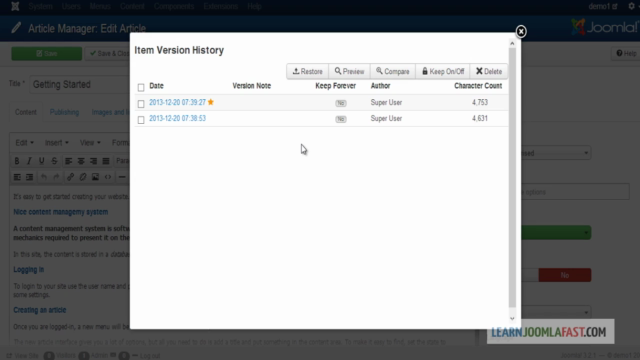640x360 pixels.
Task: Close the Item Version History modal
Action: [521, 31]
